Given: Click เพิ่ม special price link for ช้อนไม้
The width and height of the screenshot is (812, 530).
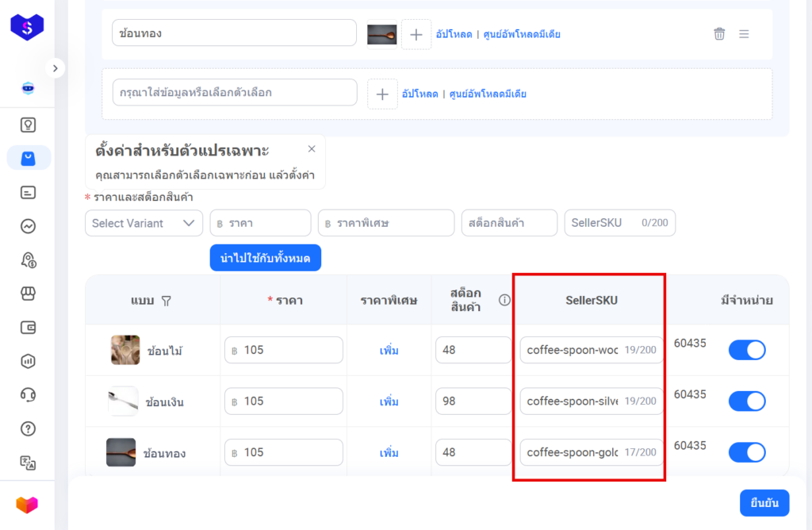Looking at the screenshot, I should tap(389, 351).
